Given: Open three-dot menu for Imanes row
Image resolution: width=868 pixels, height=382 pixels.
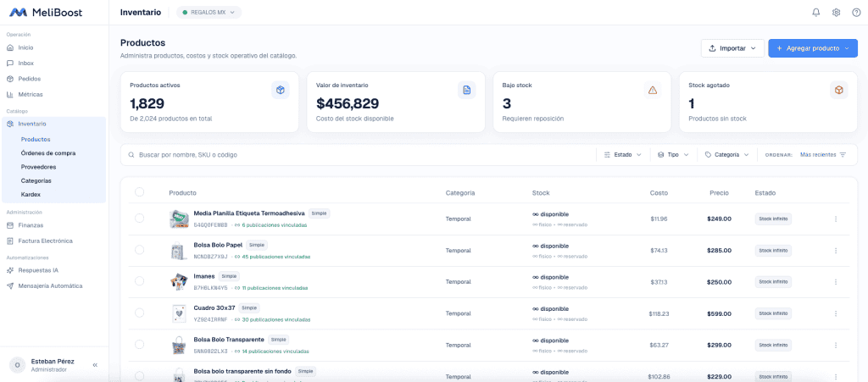Looking at the screenshot, I should pos(835,282).
